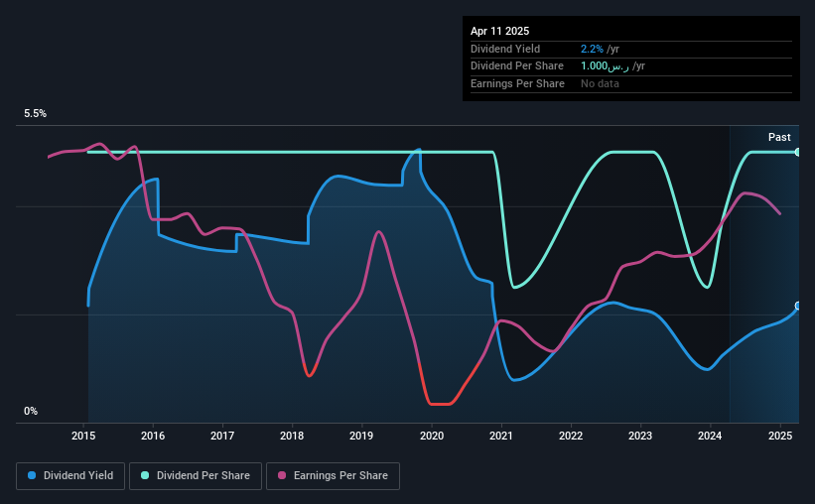Click the 2017 x-axis label
Image resolution: width=815 pixels, height=504 pixels.
click(222, 436)
